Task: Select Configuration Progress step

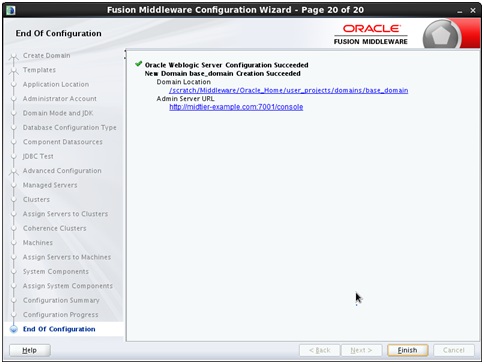Action: click(x=60, y=315)
